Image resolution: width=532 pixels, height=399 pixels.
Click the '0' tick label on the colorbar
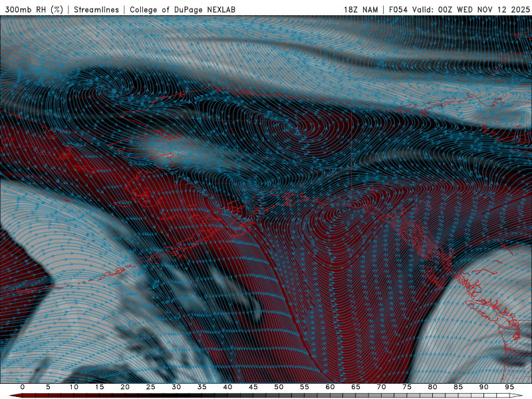point(23,387)
